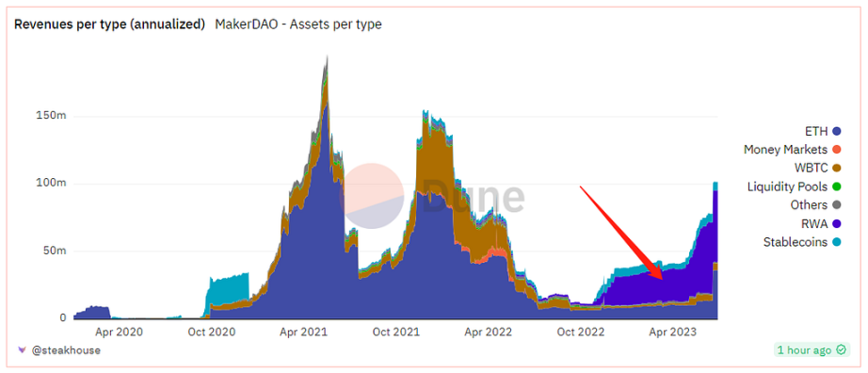Open 'MakerDAO - Assets per type' query link

click(x=297, y=24)
